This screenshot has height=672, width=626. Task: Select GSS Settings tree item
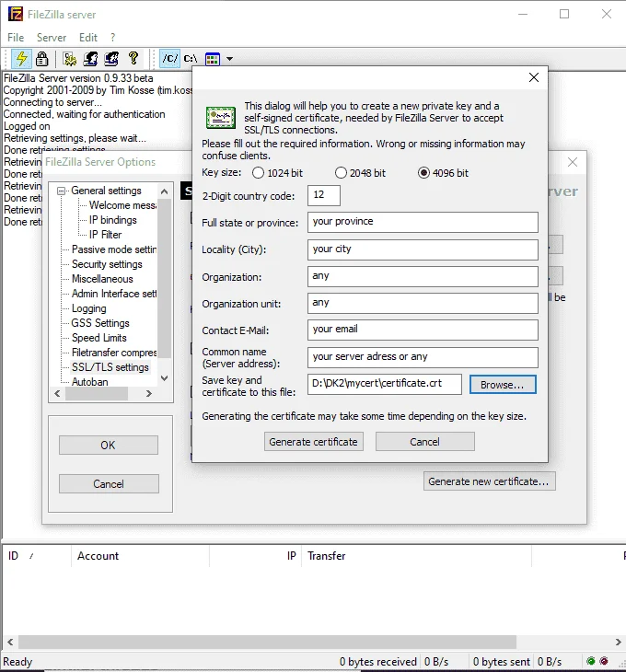coord(100,323)
